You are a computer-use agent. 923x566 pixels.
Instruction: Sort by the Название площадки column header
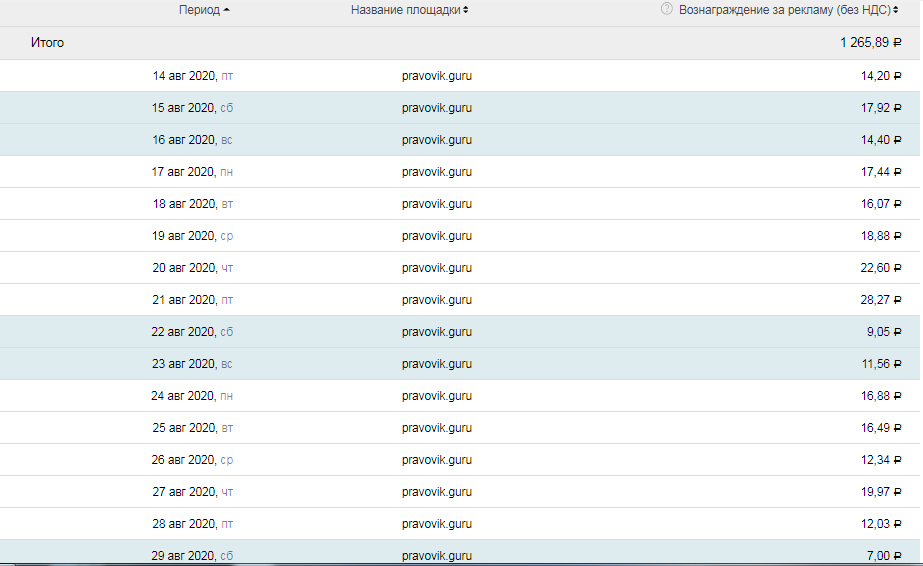point(409,10)
